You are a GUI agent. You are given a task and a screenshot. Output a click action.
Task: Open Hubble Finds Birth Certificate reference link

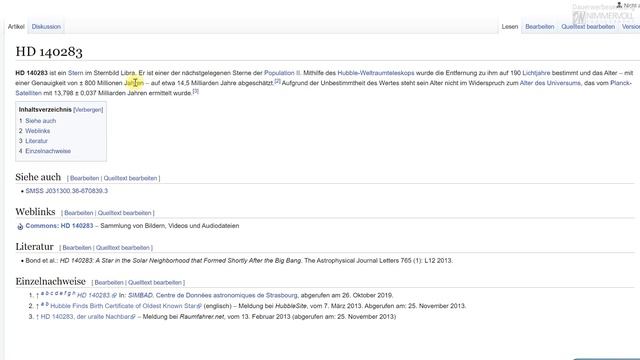click(126, 306)
